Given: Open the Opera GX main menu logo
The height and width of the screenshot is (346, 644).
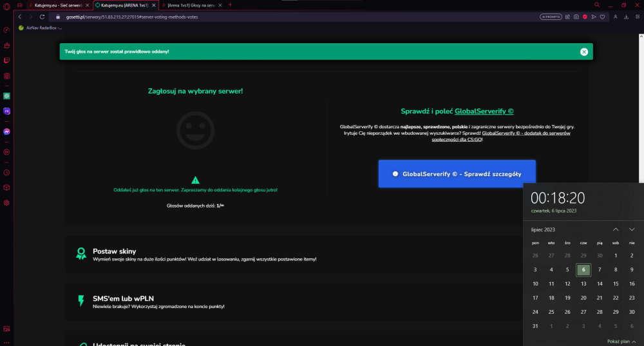Looking at the screenshot, I should pos(6,6).
